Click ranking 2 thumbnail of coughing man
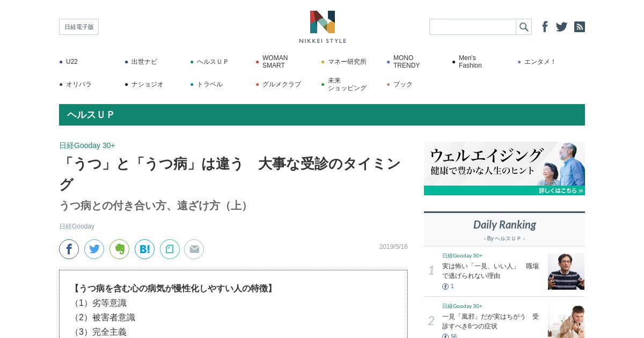The height and width of the screenshot is (338, 644). pos(566,321)
